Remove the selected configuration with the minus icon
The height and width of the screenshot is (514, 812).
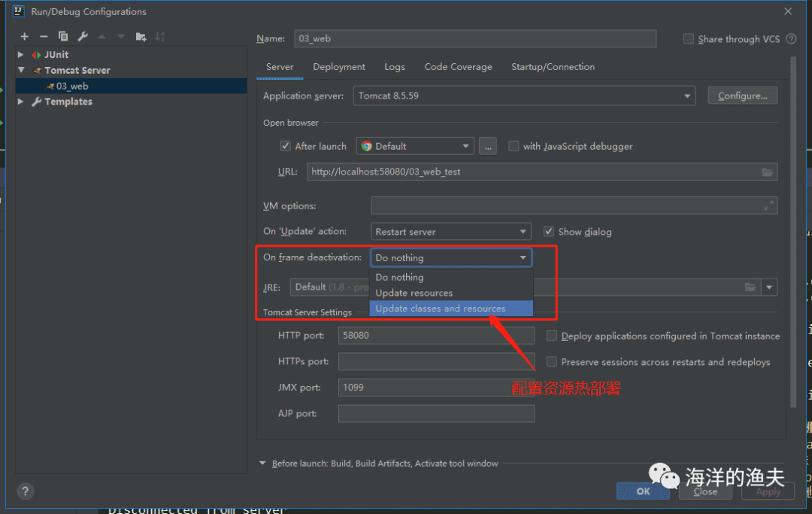[x=44, y=36]
